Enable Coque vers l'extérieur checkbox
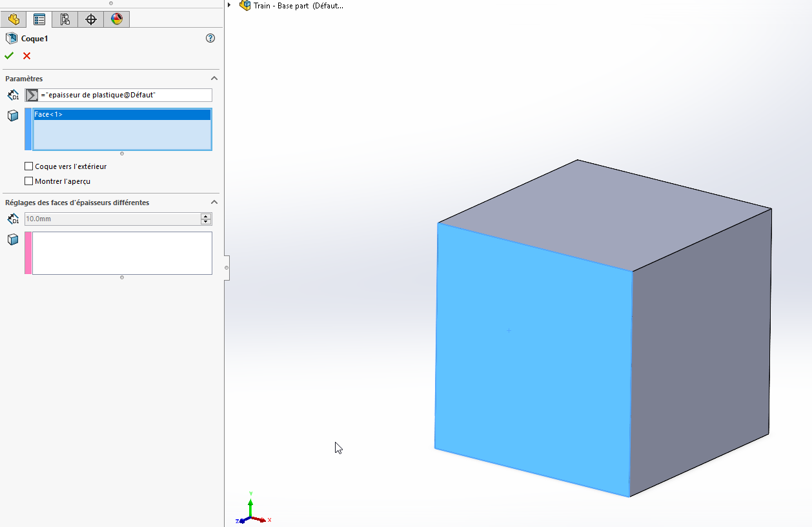Screen dimensions: 812x527 pos(28,166)
